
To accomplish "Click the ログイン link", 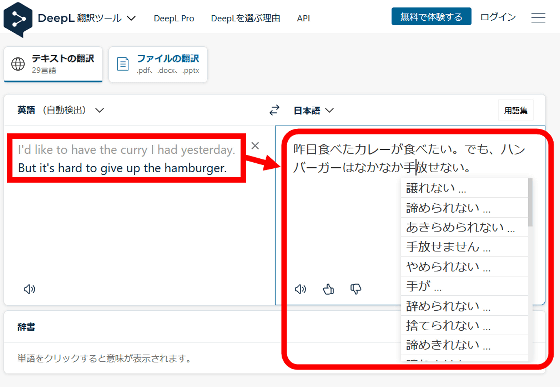I will [x=498, y=17].
